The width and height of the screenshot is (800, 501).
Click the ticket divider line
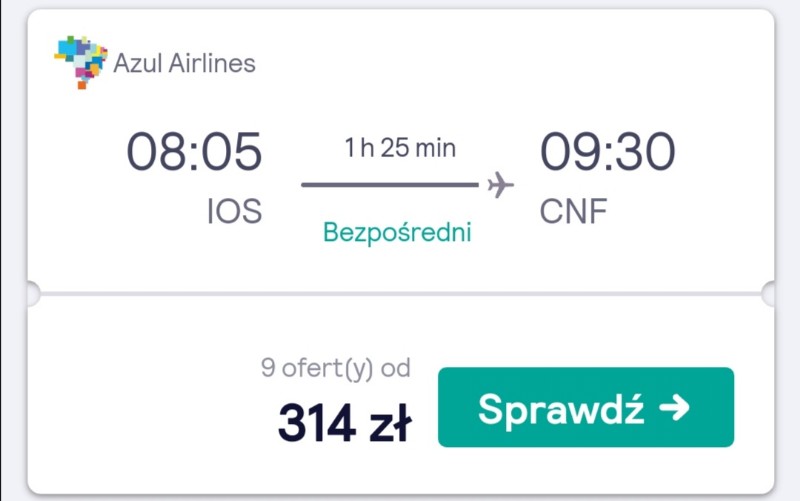[x=401, y=294]
